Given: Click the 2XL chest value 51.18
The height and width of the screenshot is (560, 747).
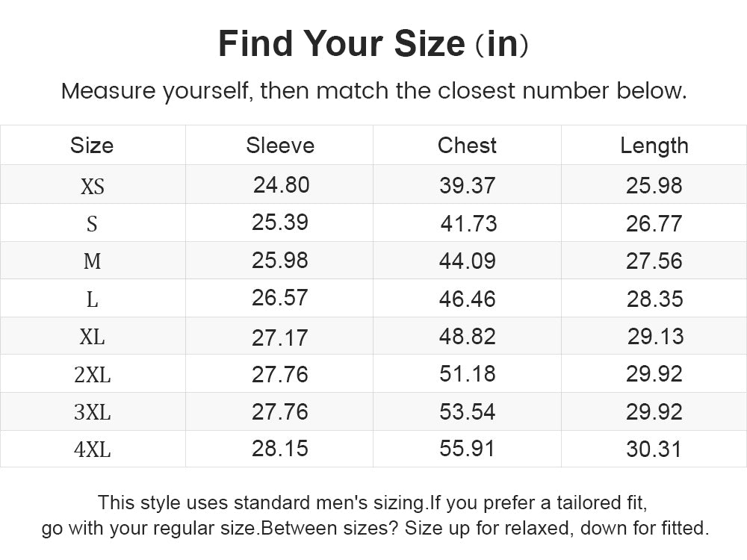Looking at the screenshot, I should point(468,374).
